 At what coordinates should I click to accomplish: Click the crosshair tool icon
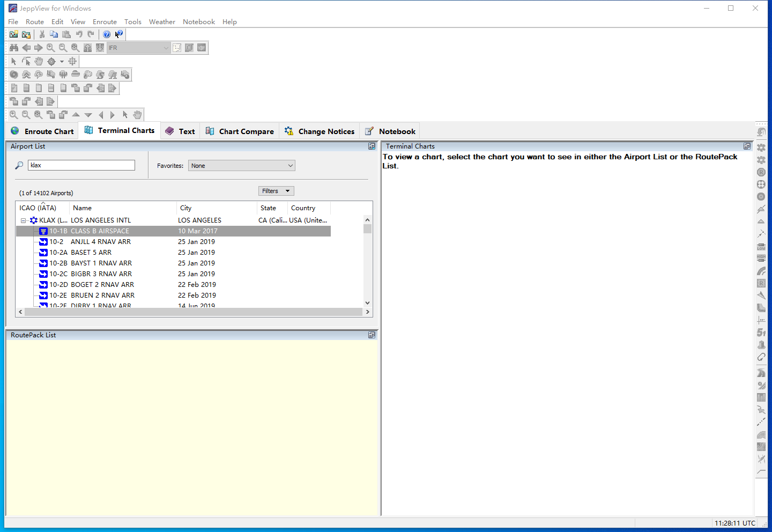tap(72, 61)
